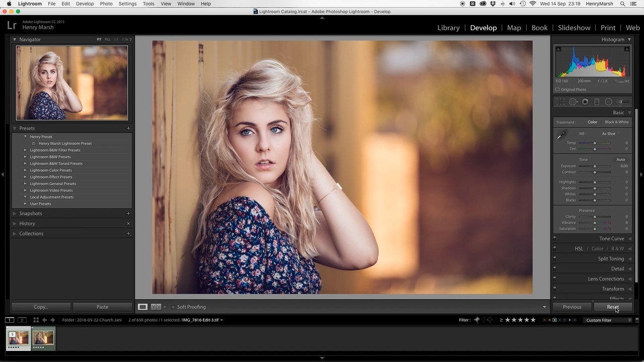Click the Copy... settings button
Viewport: 644px width, 362px height.
coord(41,307)
